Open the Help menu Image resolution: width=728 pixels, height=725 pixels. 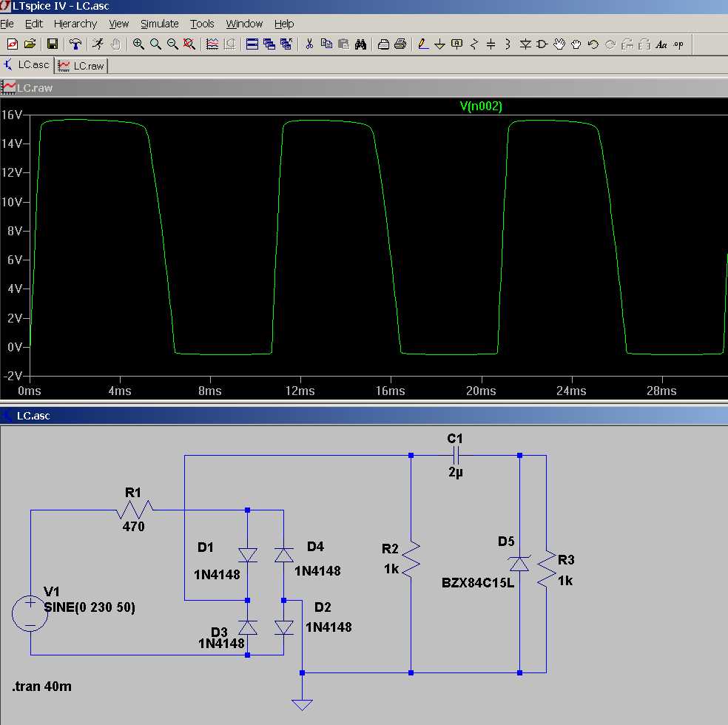284,24
